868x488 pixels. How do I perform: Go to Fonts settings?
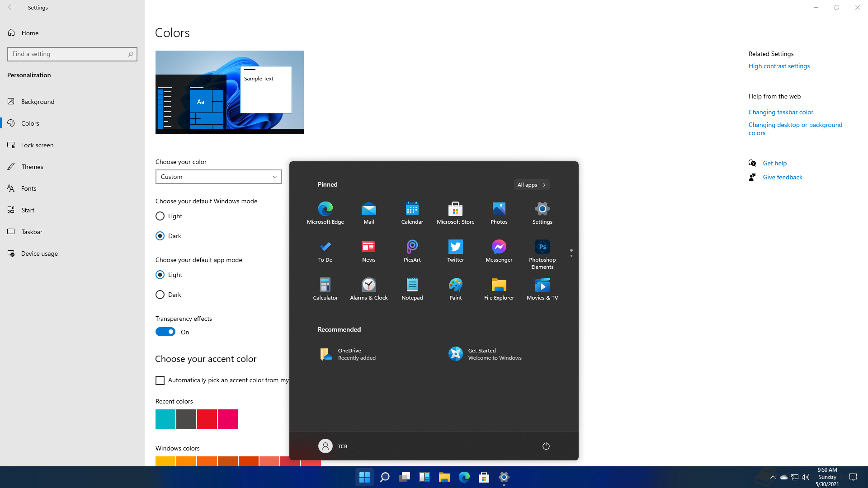tap(72, 188)
